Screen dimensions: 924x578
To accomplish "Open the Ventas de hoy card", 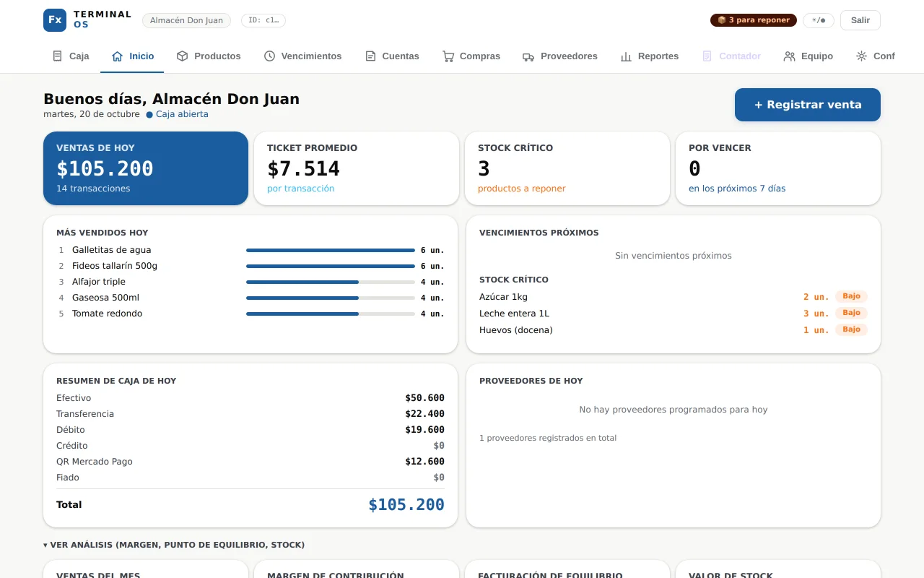I will [x=146, y=168].
